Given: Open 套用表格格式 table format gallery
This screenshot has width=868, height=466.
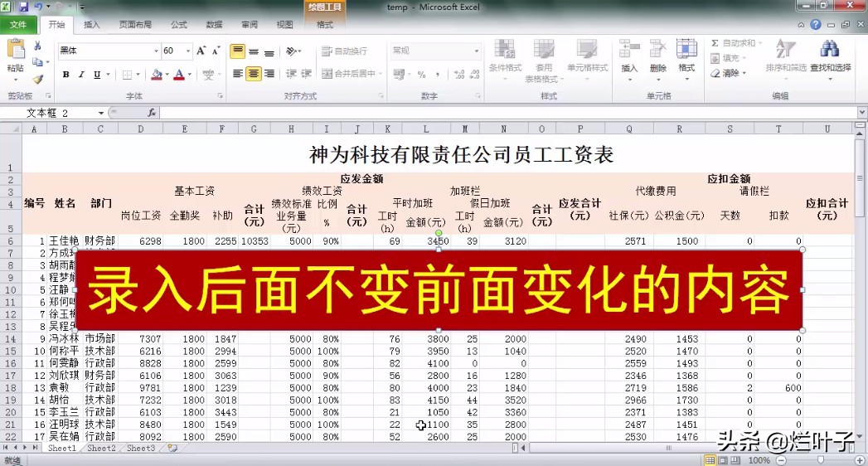Looking at the screenshot, I should [544, 61].
